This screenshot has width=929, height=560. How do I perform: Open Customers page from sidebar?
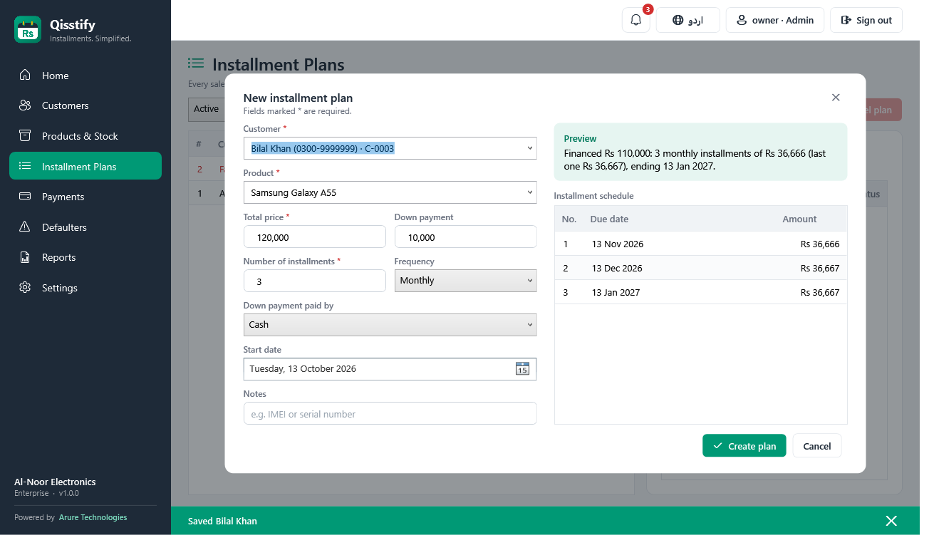point(85,105)
